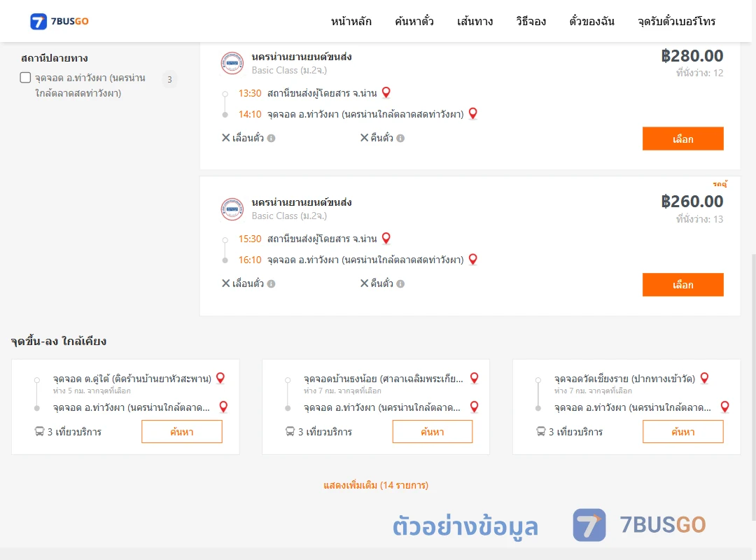Click bus icon in วัดเชียงราย nearby card
The height and width of the screenshot is (560, 756).
coord(541,431)
